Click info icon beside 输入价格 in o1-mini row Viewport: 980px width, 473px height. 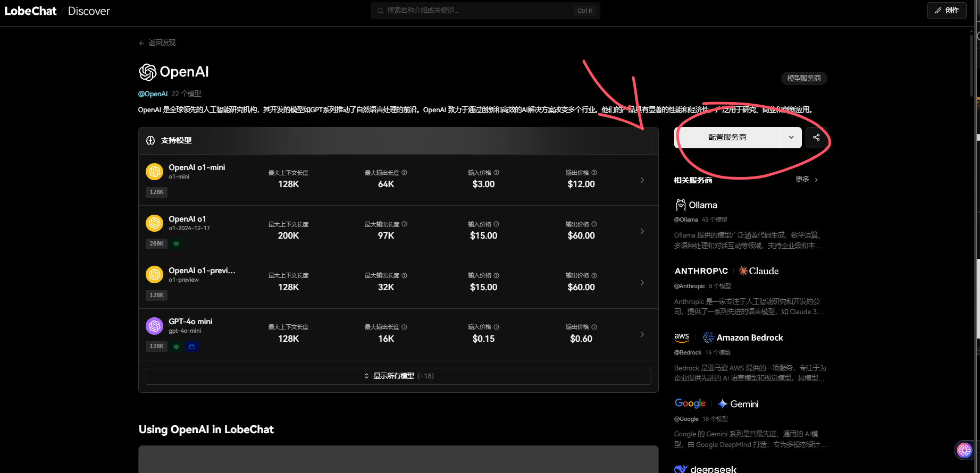point(497,172)
